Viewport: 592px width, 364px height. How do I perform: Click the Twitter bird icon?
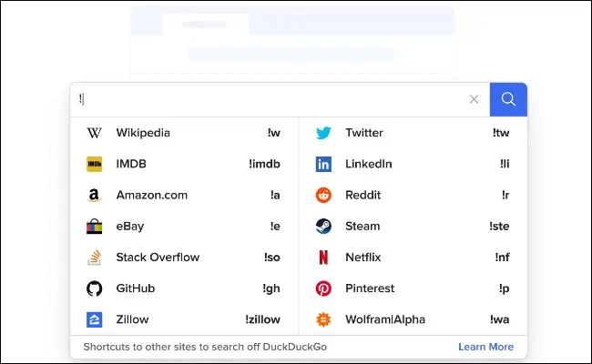[x=323, y=133]
